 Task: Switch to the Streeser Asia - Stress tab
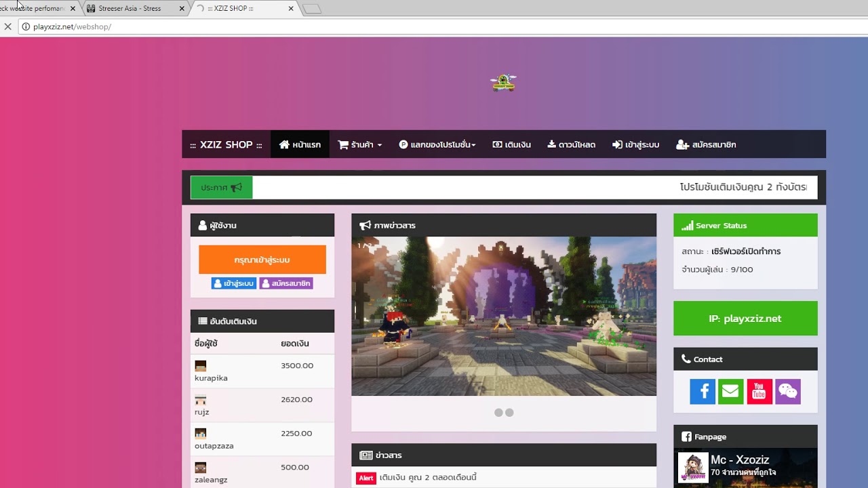click(136, 9)
